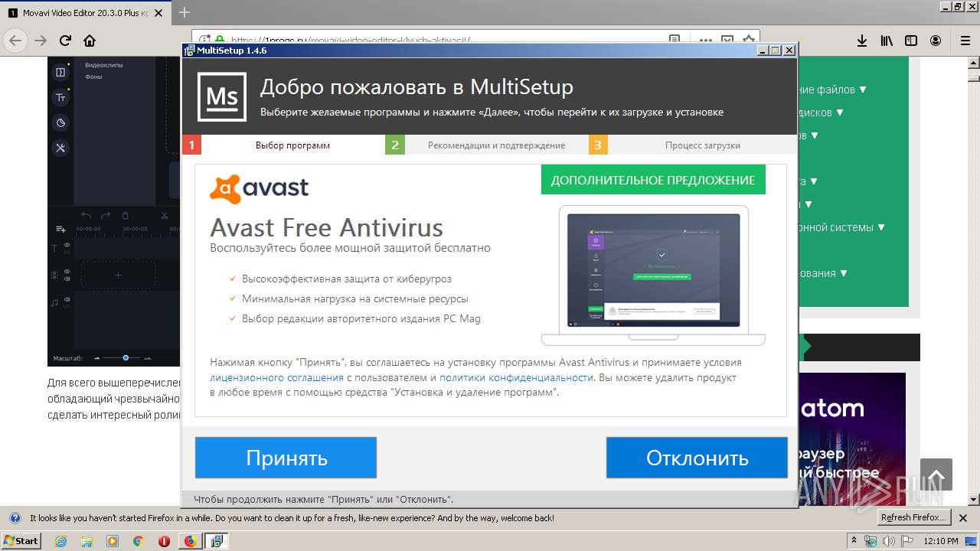The image size is (980, 551).
Task: Launch Opera from the taskbar
Action: tap(164, 541)
